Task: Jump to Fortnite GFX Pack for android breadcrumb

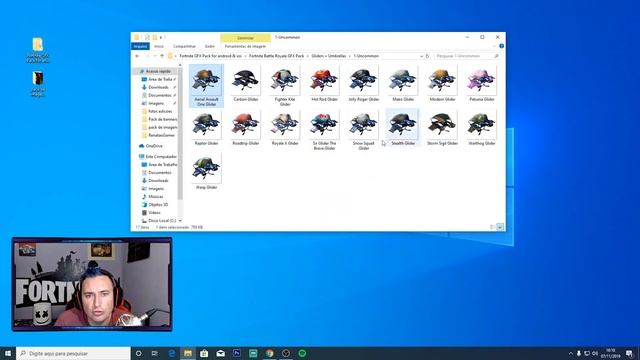Action: (211, 56)
